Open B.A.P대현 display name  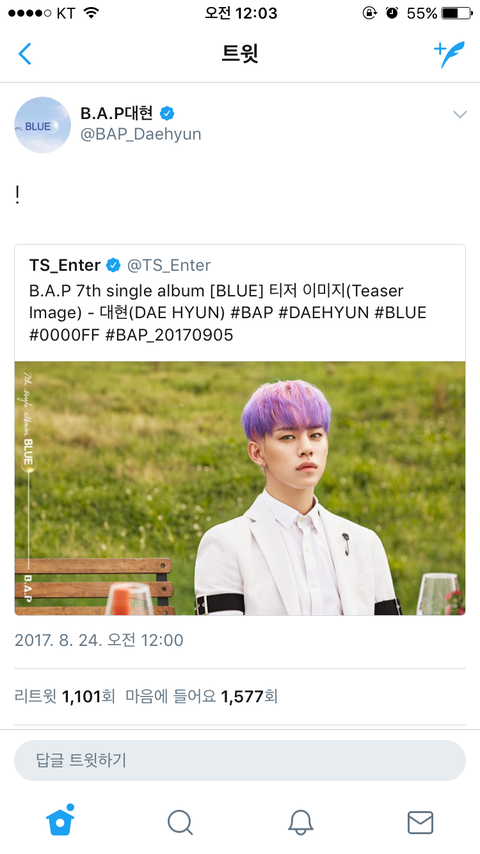pos(117,113)
